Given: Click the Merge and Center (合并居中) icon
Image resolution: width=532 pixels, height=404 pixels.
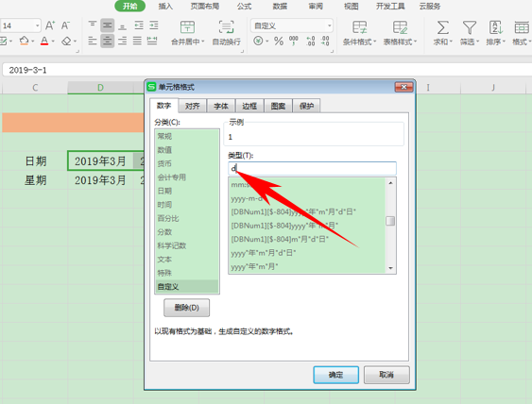Looking at the screenshot, I should (x=187, y=27).
